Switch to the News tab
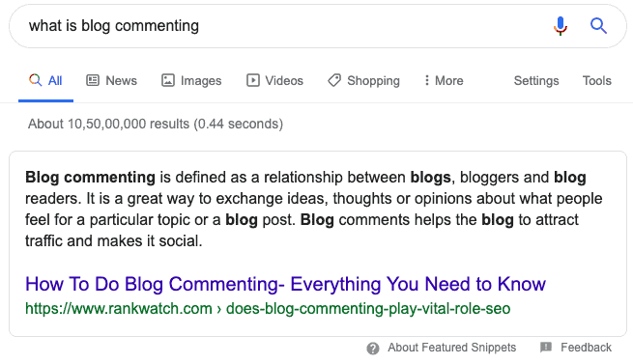This screenshot has width=633, height=364. coord(111,81)
